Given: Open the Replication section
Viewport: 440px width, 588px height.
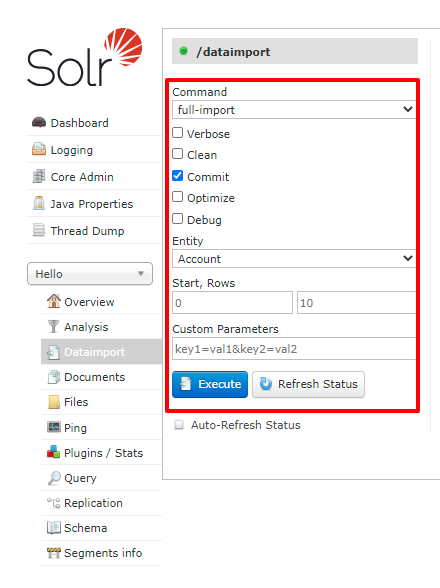Looking at the screenshot, I should click(93, 503).
